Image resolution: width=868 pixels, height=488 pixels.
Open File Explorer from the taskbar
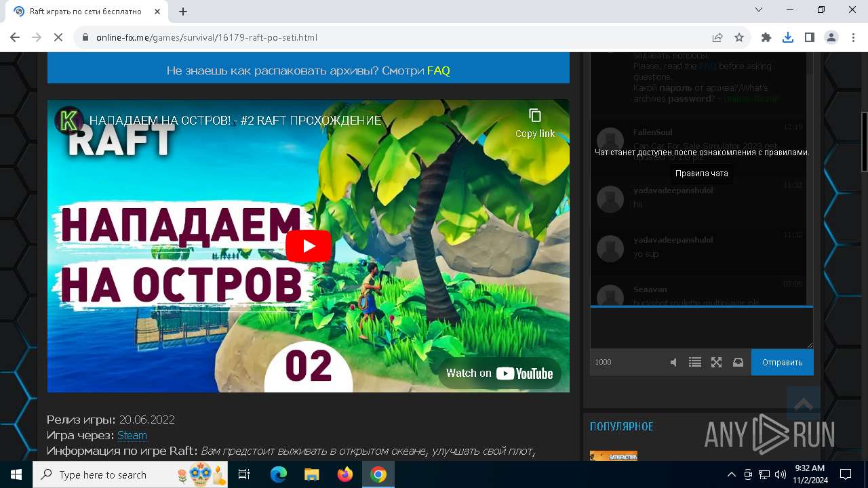tap(312, 474)
